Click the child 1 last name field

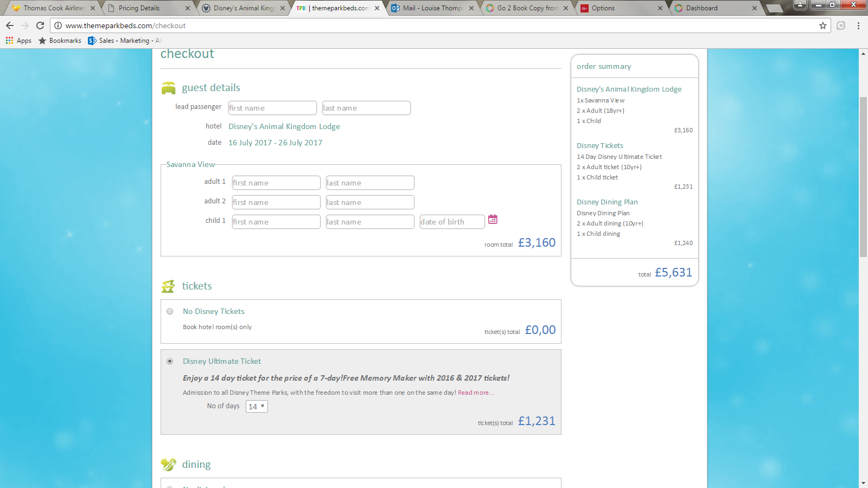coord(370,222)
